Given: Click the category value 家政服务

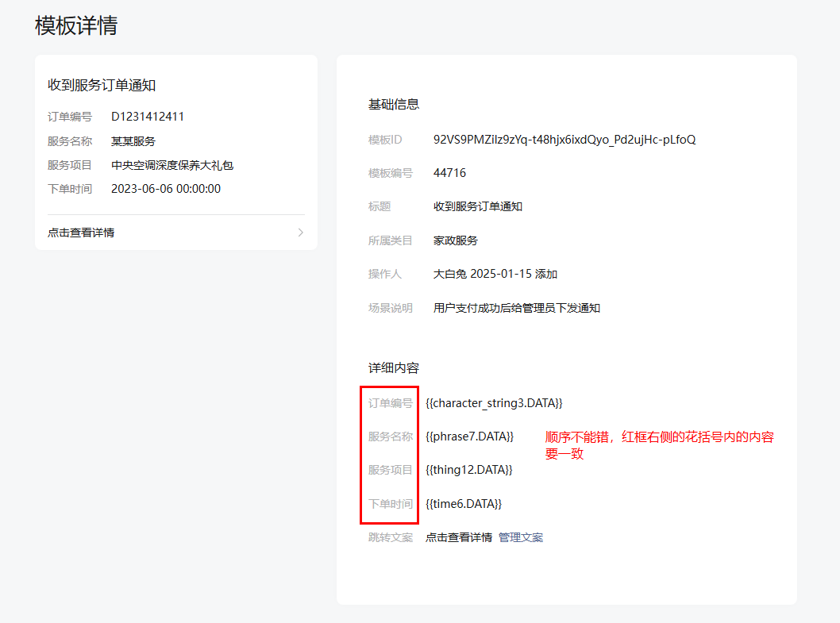Looking at the screenshot, I should (x=456, y=240).
